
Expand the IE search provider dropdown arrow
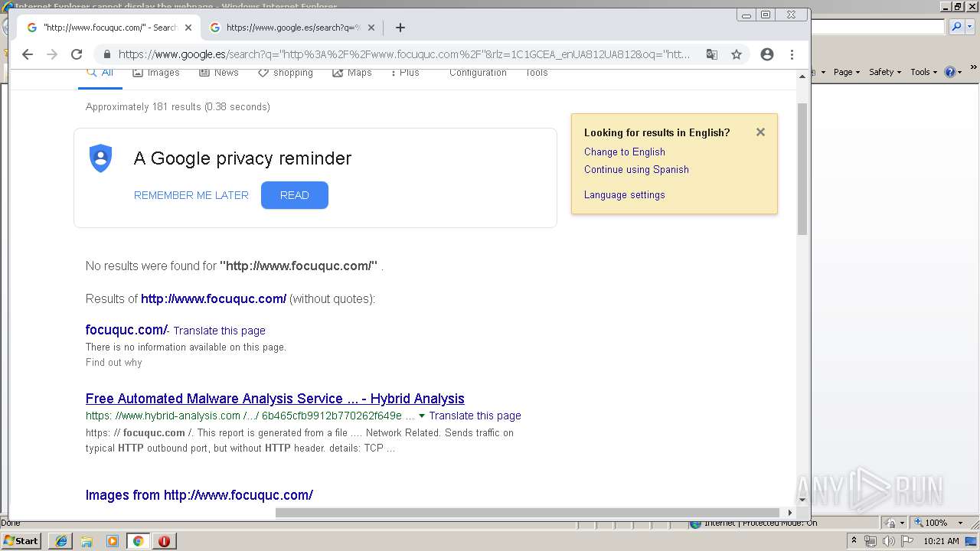(x=969, y=27)
